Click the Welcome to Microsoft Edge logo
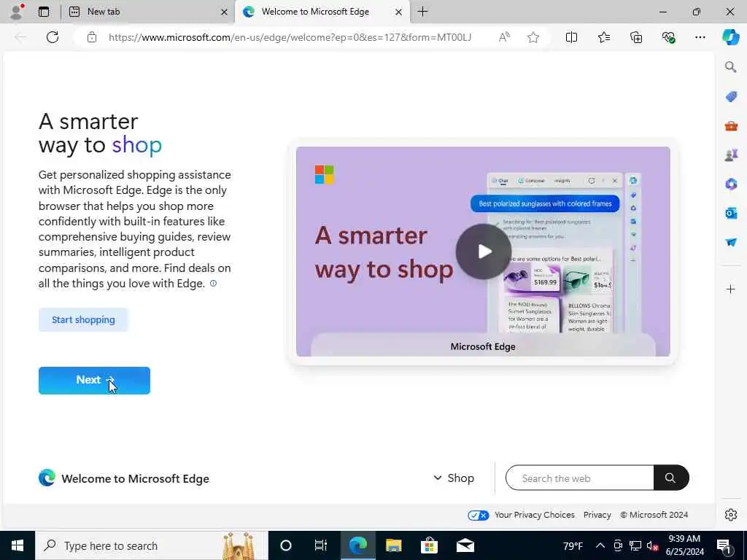 click(47, 478)
